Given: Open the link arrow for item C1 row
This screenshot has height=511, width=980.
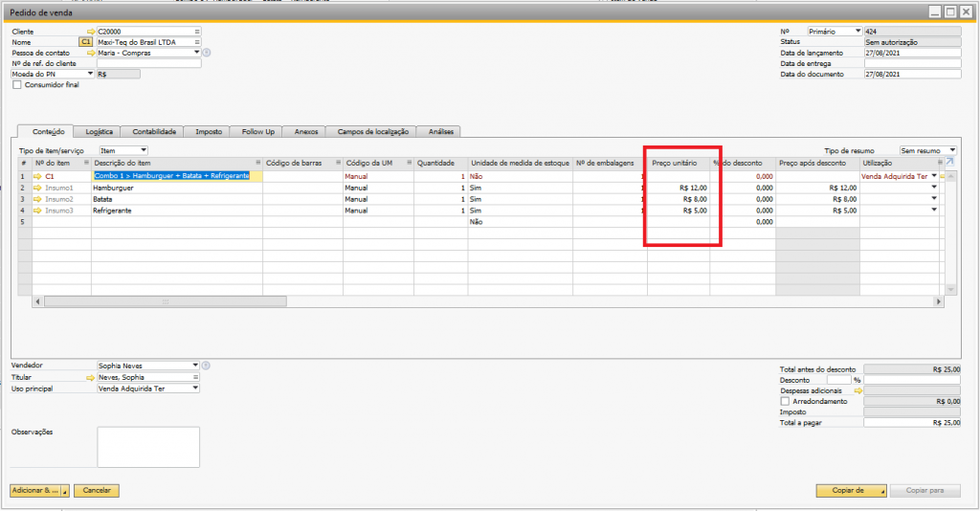Looking at the screenshot, I should 37,176.
